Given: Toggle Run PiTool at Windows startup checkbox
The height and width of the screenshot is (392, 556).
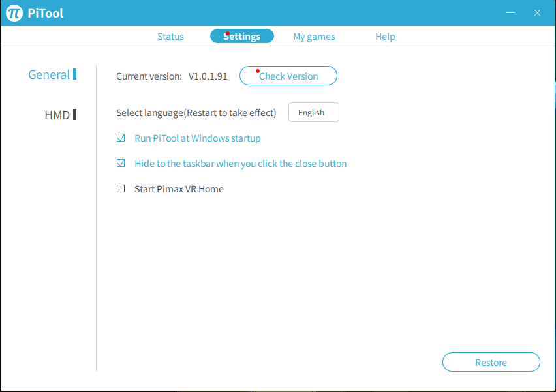Looking at the screenshot, I should point(121,138).
